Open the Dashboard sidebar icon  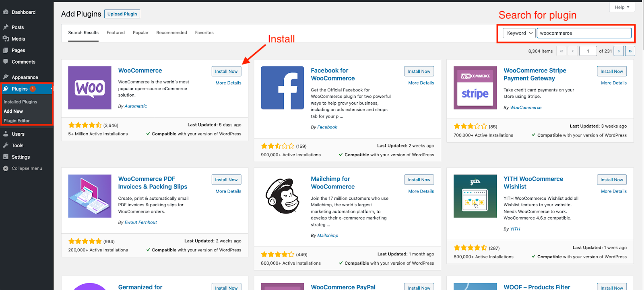6,12
